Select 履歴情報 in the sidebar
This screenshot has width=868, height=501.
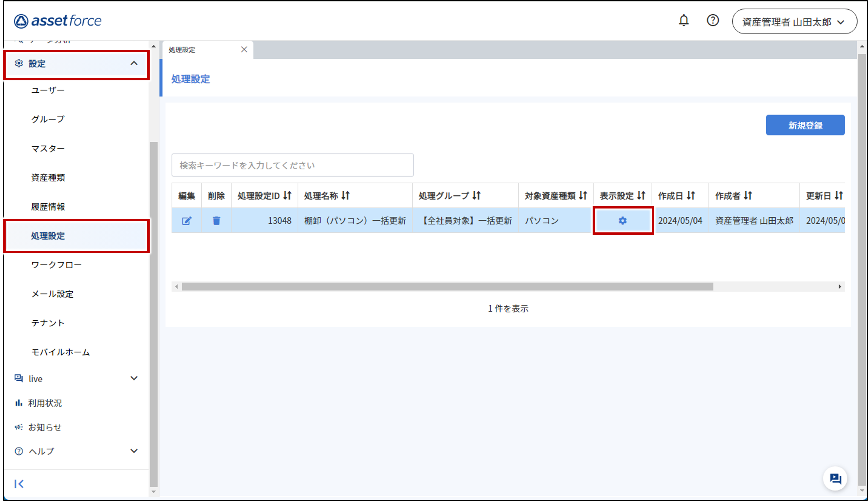pyautogui.click(x=48, y=207)
